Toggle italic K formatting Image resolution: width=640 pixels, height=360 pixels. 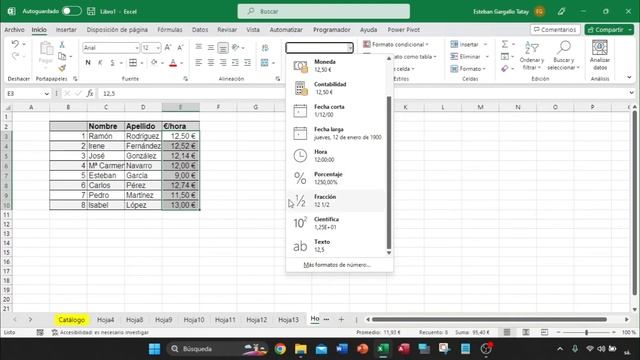[x=100, y=62]
